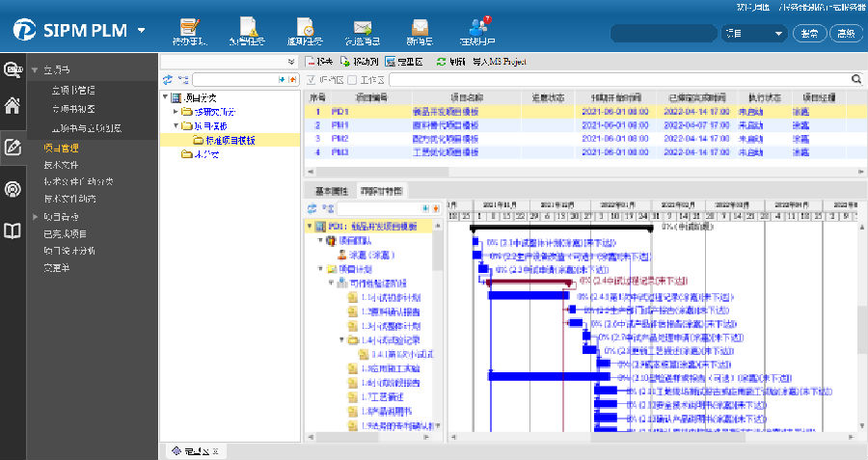Screen dimensions: 868x460
Task: Click tree-structure icon in Gantt task panel
Action: point(328,208)
